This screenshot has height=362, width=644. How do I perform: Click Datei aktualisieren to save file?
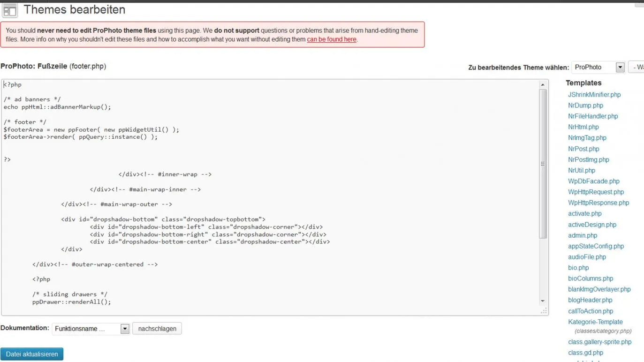tap(32, 354)
